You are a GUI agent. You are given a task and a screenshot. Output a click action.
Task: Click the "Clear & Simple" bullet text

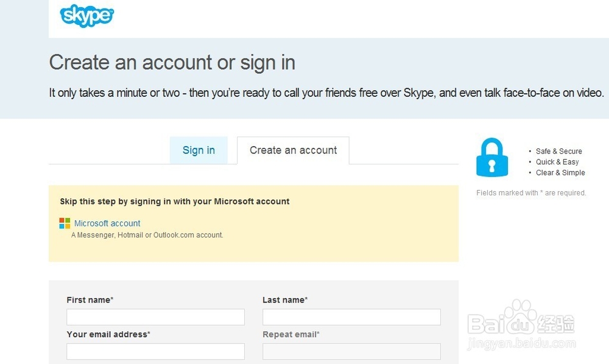pyautogui.click(x=560, y=173)
